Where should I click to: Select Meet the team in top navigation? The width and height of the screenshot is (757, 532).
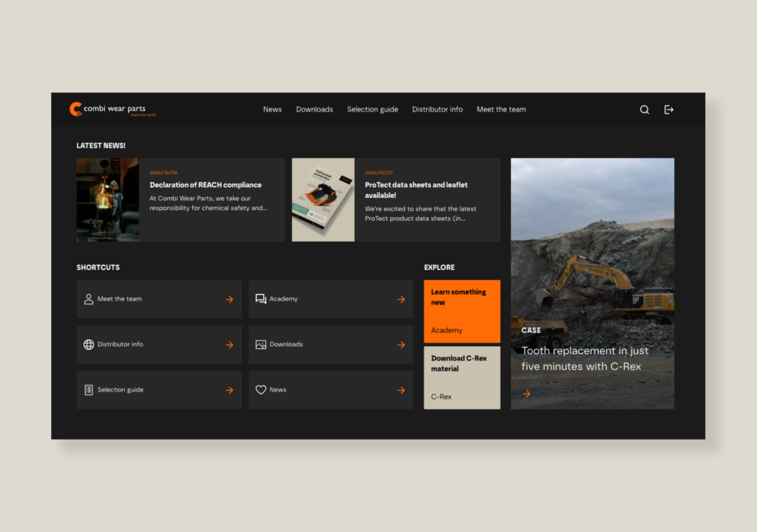tap(501, 109)
